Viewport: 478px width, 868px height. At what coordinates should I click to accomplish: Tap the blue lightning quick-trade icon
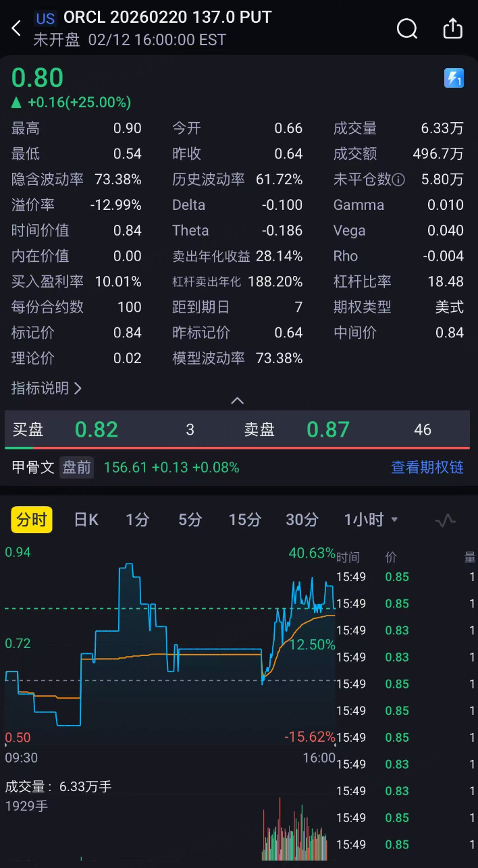(x=454, y=78)
